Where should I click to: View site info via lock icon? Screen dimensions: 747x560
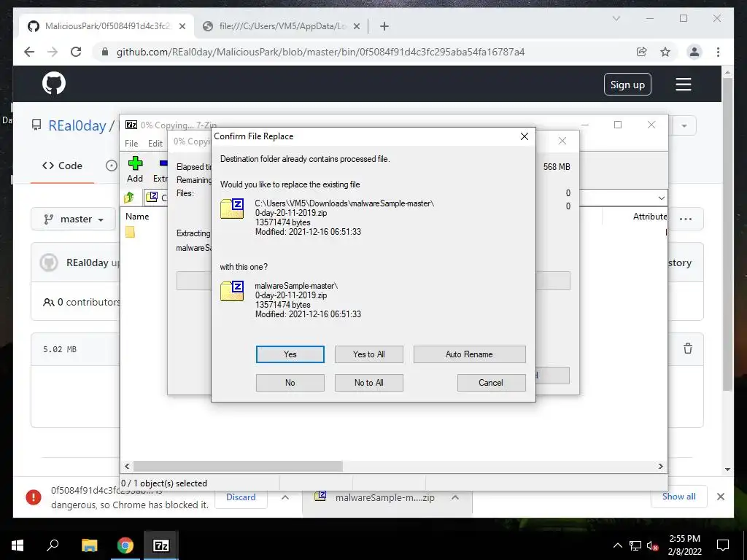click(x=105, y=52)
